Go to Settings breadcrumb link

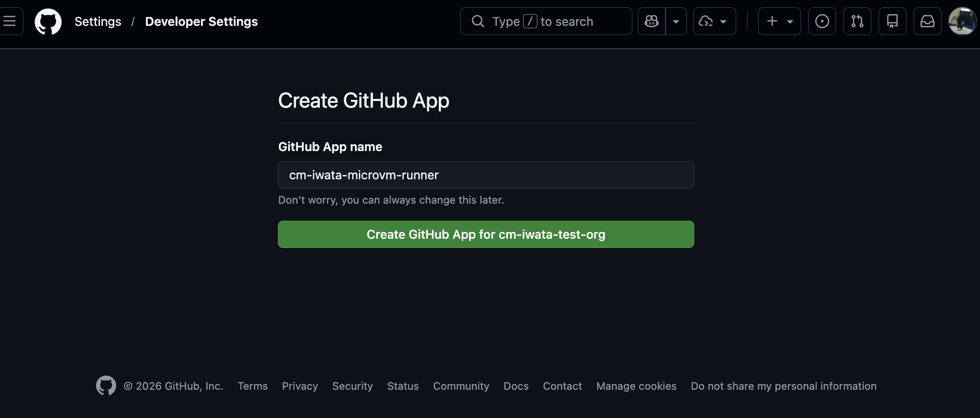[98, 21]
